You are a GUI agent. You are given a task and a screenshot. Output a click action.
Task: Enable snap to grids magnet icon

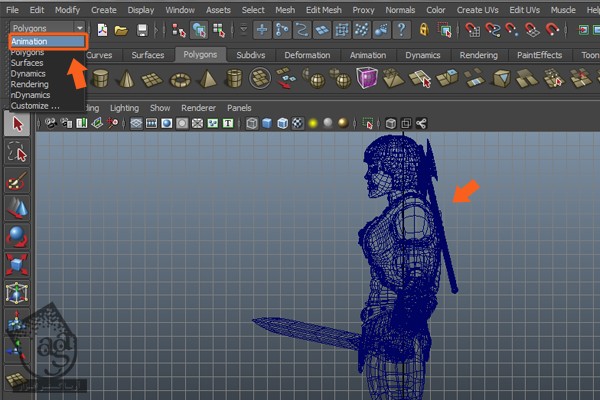point(473,30)
